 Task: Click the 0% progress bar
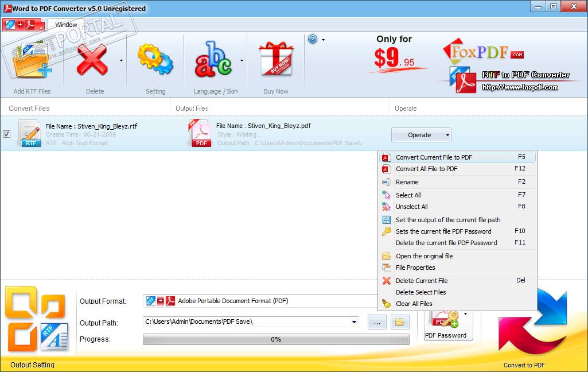coord(276,339)
